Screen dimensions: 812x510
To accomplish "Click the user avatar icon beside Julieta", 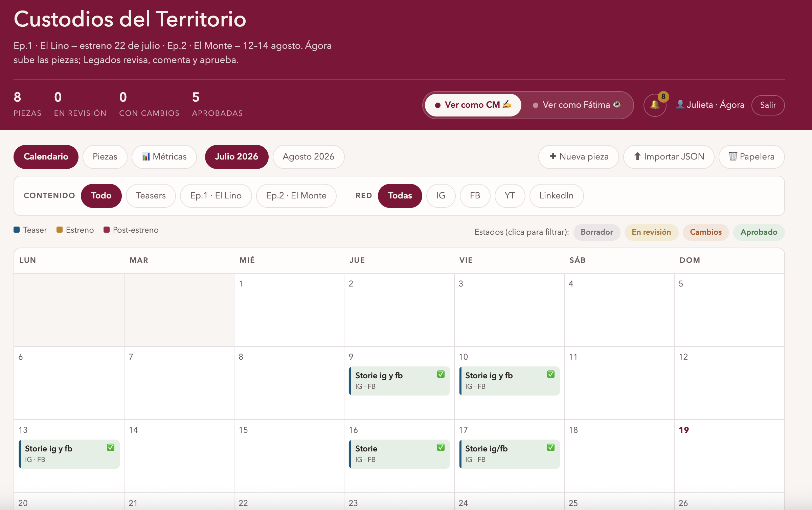I will click(x=680, y=105).
